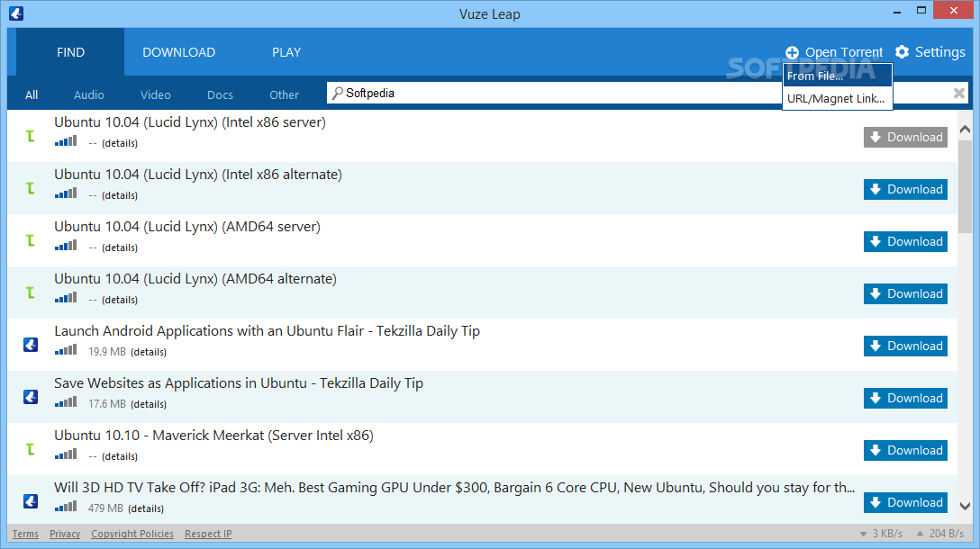
Task: Click signal bars of Maverick Meerkat result
Action: [66, 454]
